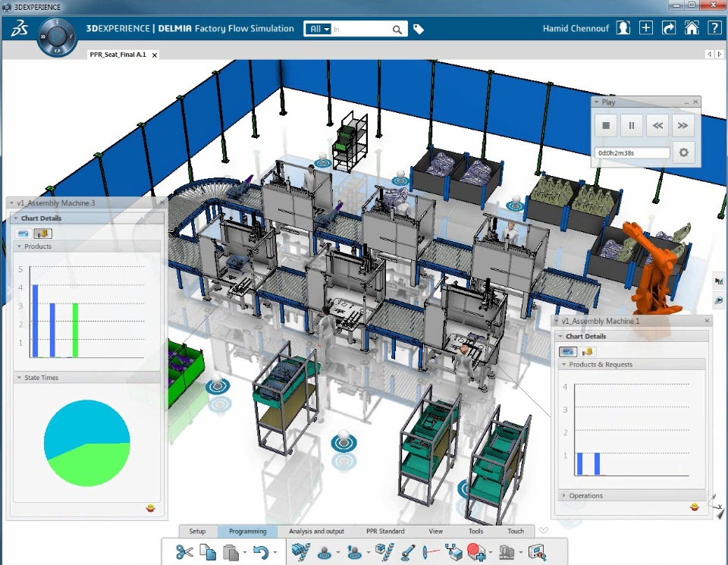The height and width of the screenshot is (565, 728).
Task: Collapse the Play panel via header arrow
Action: 597,102
